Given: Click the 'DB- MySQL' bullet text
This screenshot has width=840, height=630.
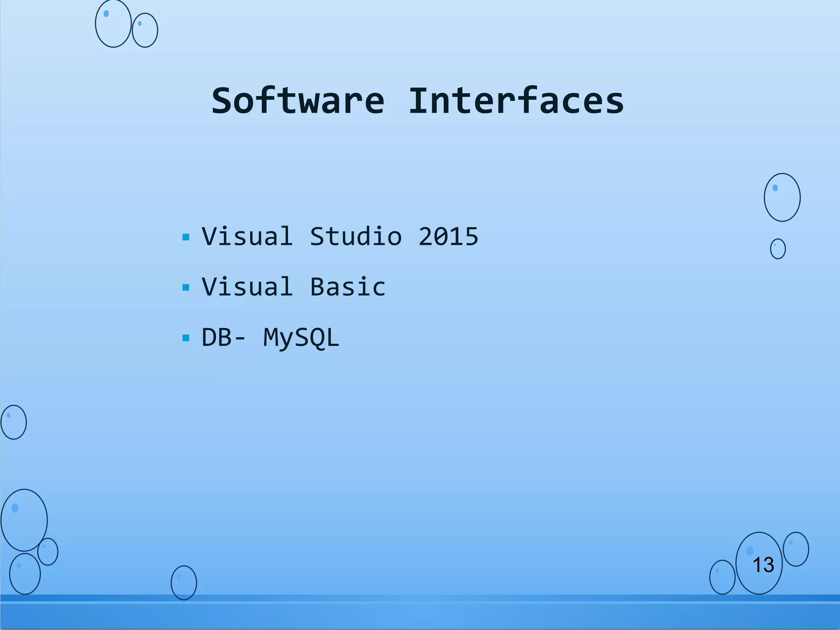Looking at the screenshot, I should pos(271,338).
